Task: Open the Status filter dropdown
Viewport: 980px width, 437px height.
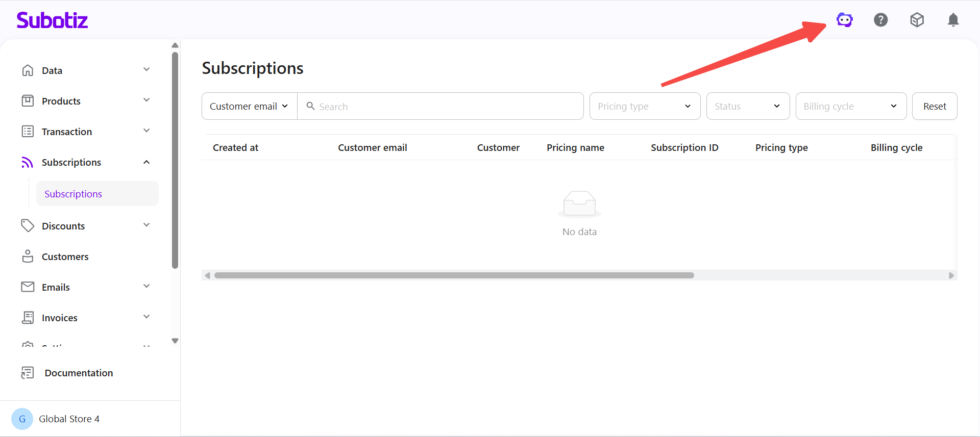Action: coord(747,106)
